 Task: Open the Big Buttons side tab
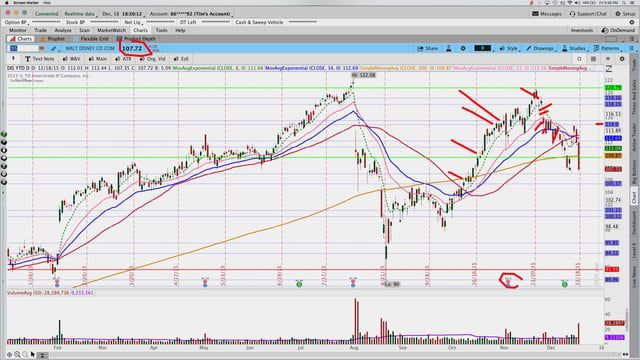tap(634, 171)
